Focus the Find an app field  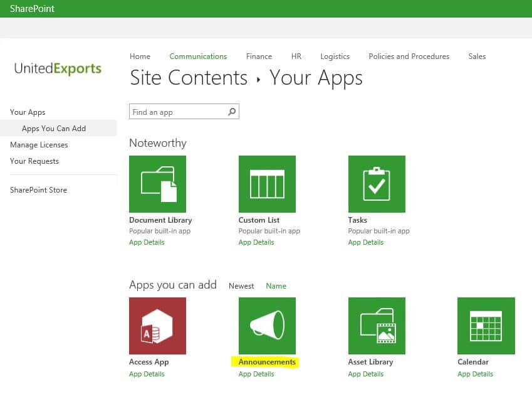(184, 112)
